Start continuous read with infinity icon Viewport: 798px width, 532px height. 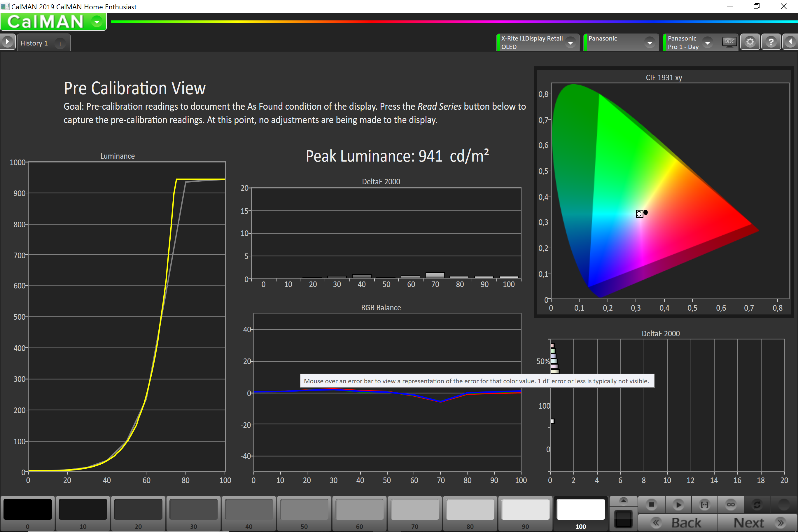coord(731,505)
